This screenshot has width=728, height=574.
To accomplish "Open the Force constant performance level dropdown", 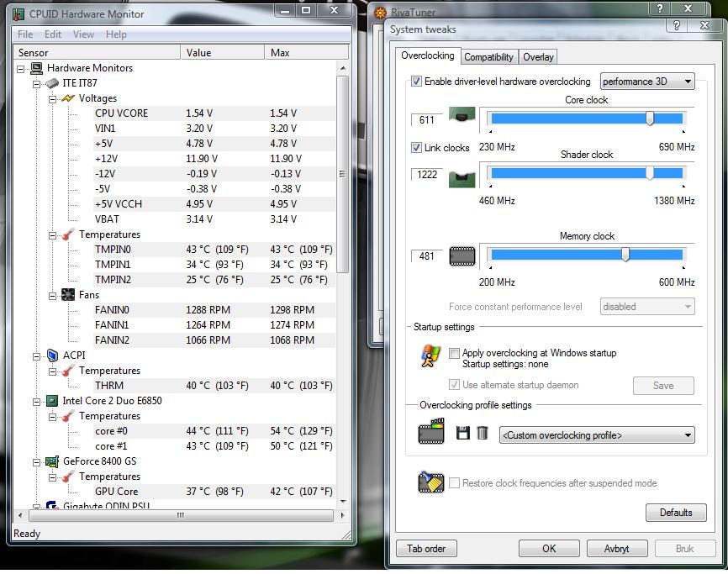I will pos(647,307).
